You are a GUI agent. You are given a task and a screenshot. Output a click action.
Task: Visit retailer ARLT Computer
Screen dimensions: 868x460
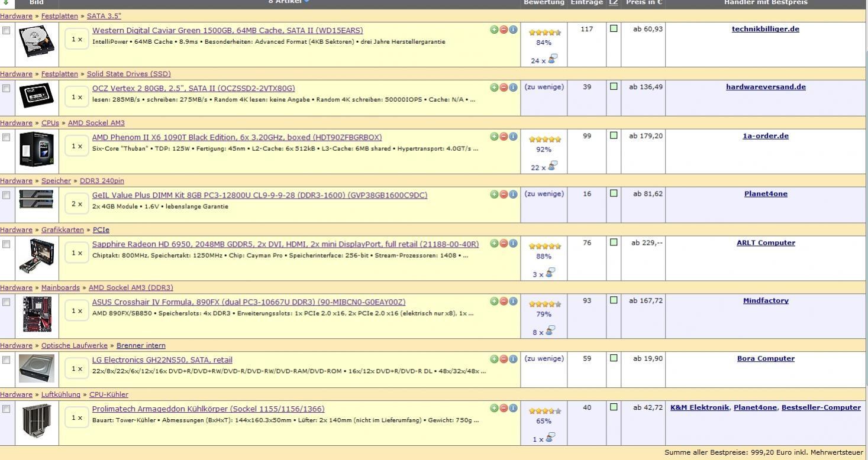(x=766, y=243)
